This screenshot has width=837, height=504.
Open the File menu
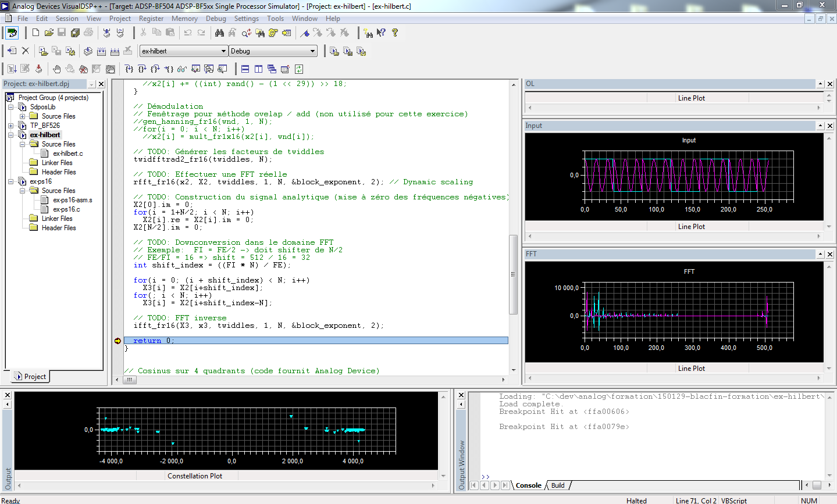pos(23,19)
